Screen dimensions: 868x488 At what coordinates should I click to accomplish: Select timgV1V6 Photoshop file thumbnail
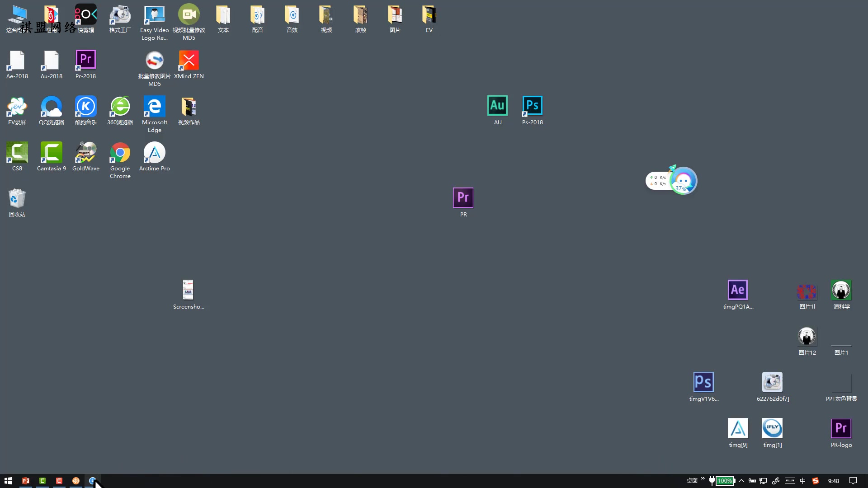click(x=703, y=382)
